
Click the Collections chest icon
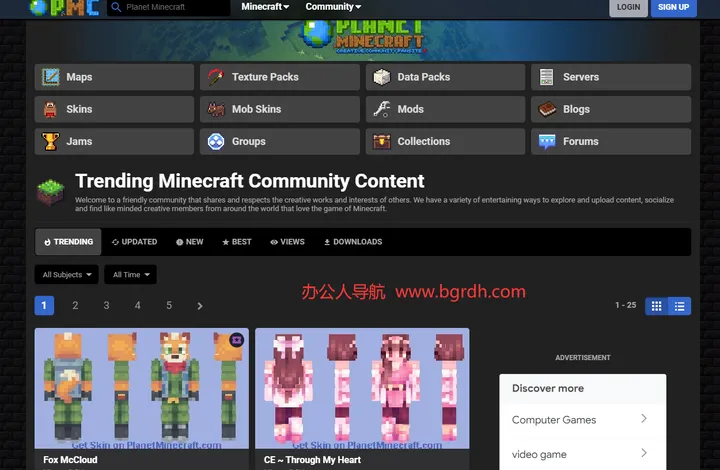point(382,141)
